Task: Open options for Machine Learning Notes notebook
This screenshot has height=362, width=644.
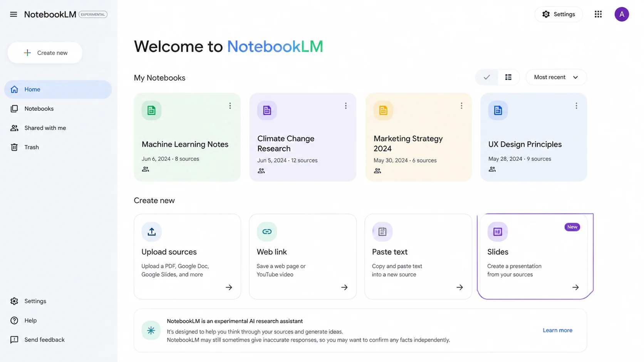Action: 230,106
